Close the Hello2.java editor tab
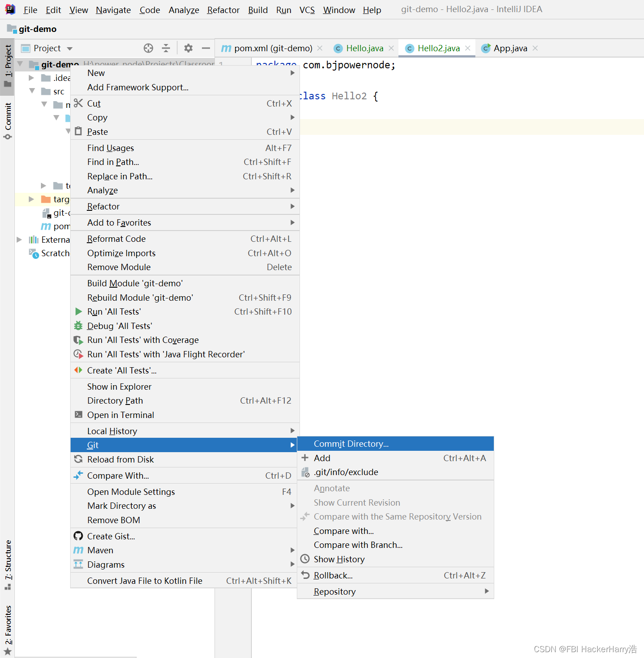The width and height of the screenshot is (644, 658). [x=468, y=48]
